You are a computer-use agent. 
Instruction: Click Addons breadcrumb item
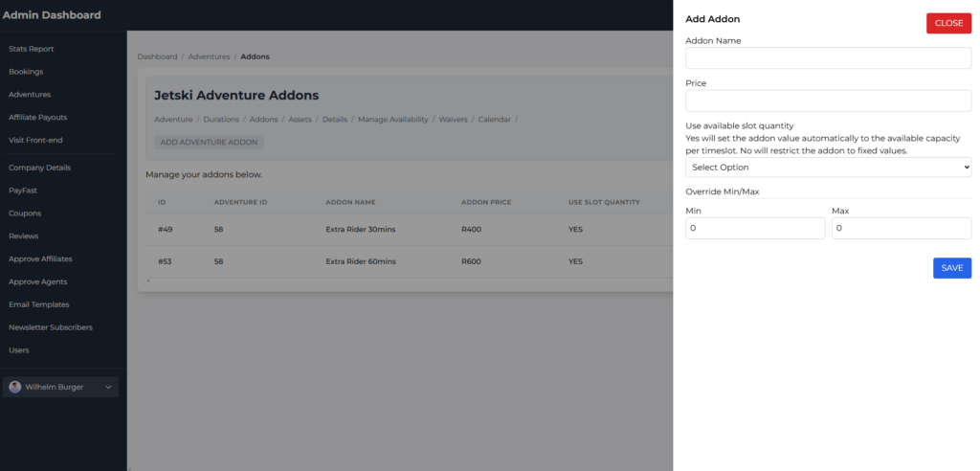pyautogui.click(x=255, y=56)
